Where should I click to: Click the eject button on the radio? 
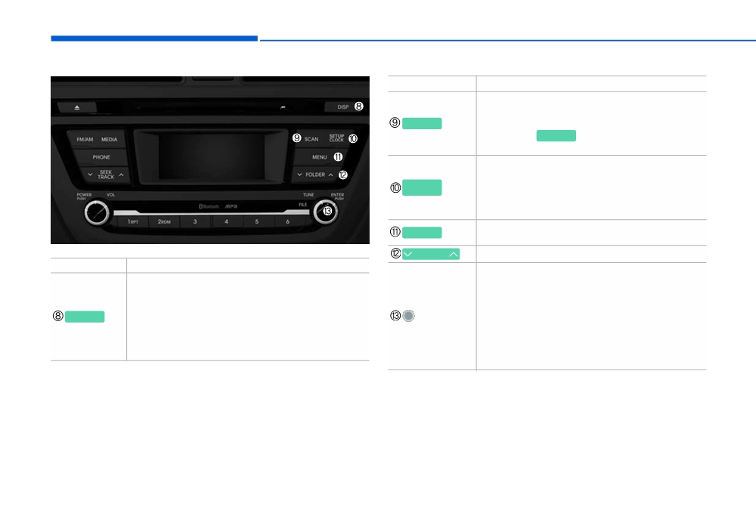pos(76,107)
